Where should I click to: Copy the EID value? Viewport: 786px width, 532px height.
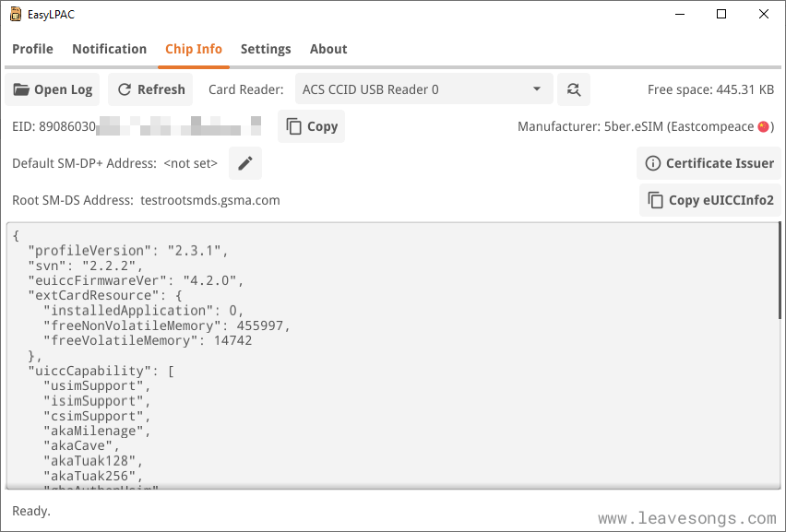tap(311, 126)
